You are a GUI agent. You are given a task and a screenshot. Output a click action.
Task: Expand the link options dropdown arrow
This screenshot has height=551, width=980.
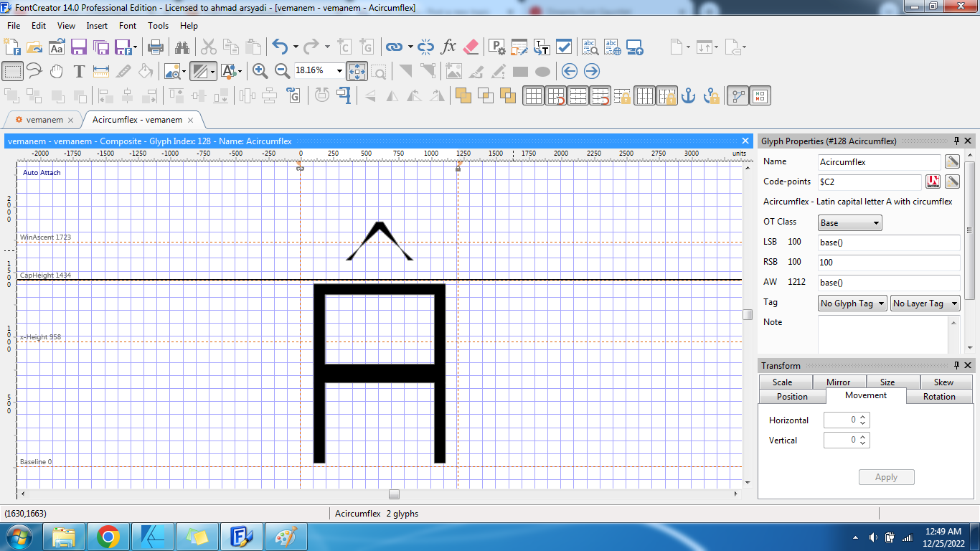[410, 47]
